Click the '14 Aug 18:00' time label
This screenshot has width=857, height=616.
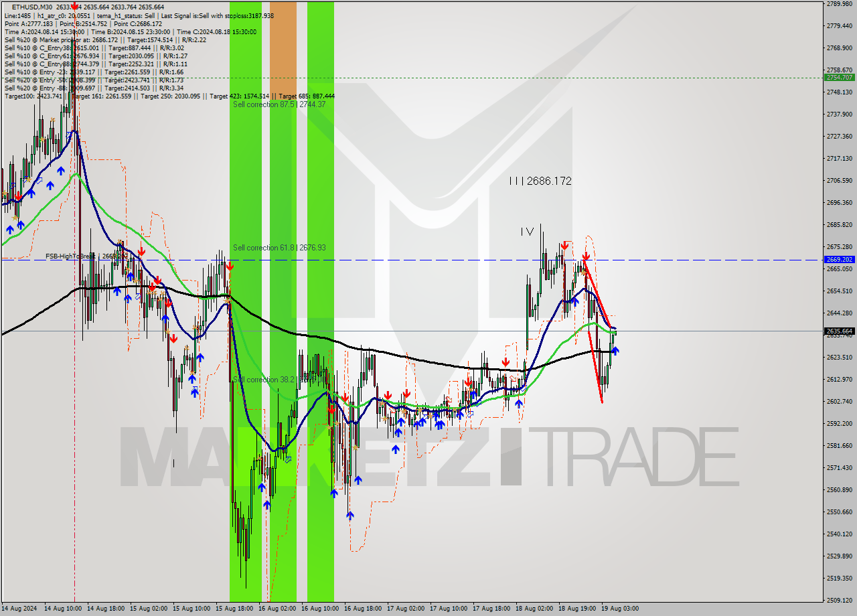(x=106, y=609)
